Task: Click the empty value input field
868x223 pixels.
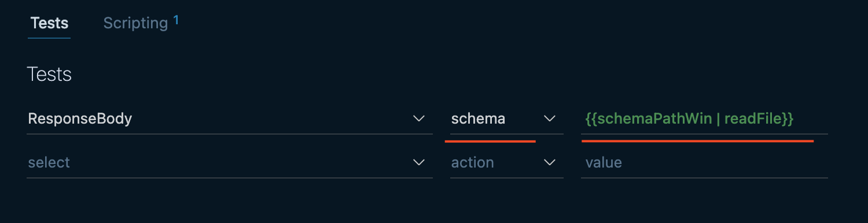Action: pos(704,163)
